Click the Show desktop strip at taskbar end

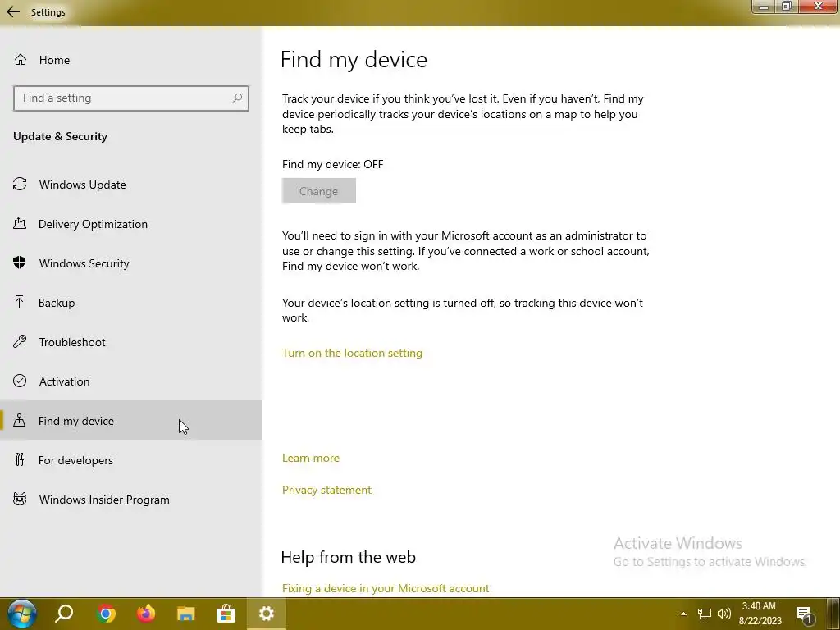(x=833, y=614)
